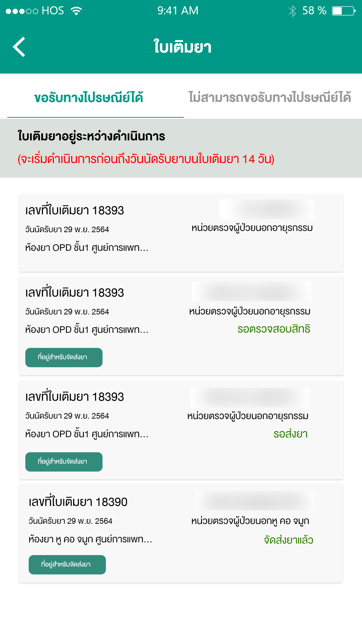The image size is (362, 644).
Task: Tap the รอตรวจสอบสิทธิ status label
Action: point(274,329)
